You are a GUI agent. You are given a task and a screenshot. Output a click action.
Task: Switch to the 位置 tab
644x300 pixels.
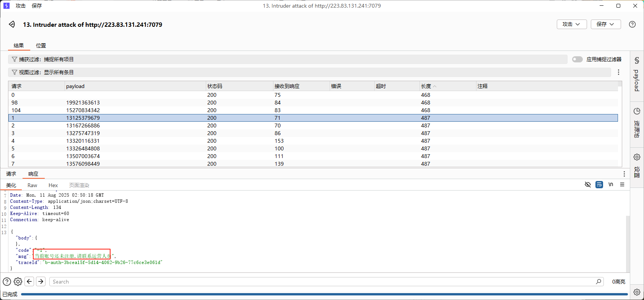coord(41,46)
